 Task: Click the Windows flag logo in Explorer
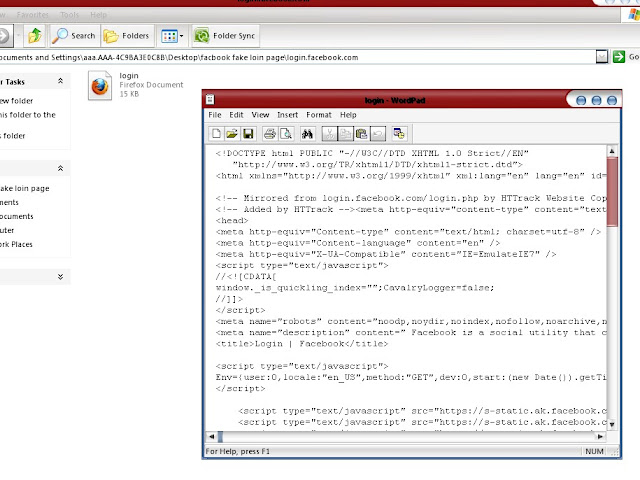click(x=633, y=15)
